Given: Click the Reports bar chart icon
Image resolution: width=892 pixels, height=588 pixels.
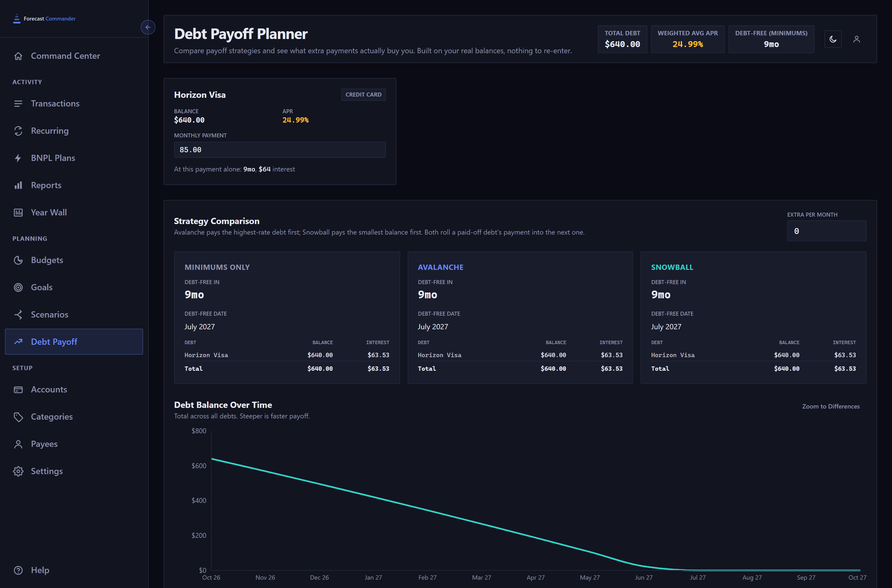Looking at the screenshot, I should 18,185.
